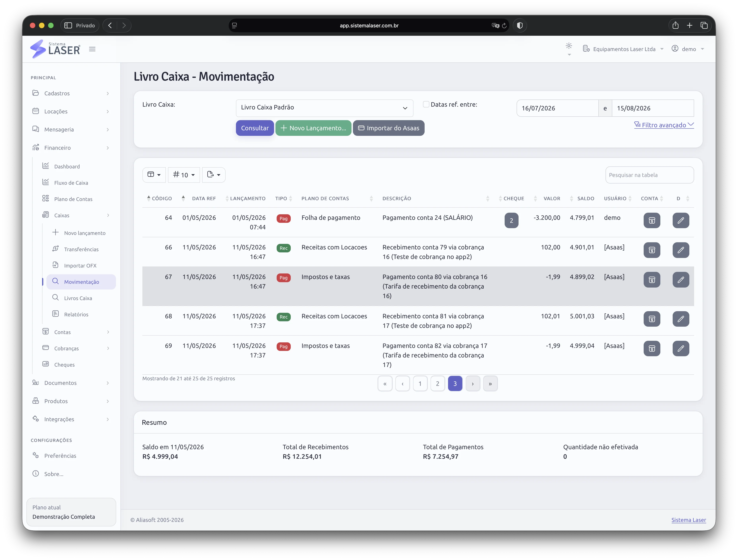738x560 pixels.
Task: Open the account box for row 69
Action: (652, 349)
